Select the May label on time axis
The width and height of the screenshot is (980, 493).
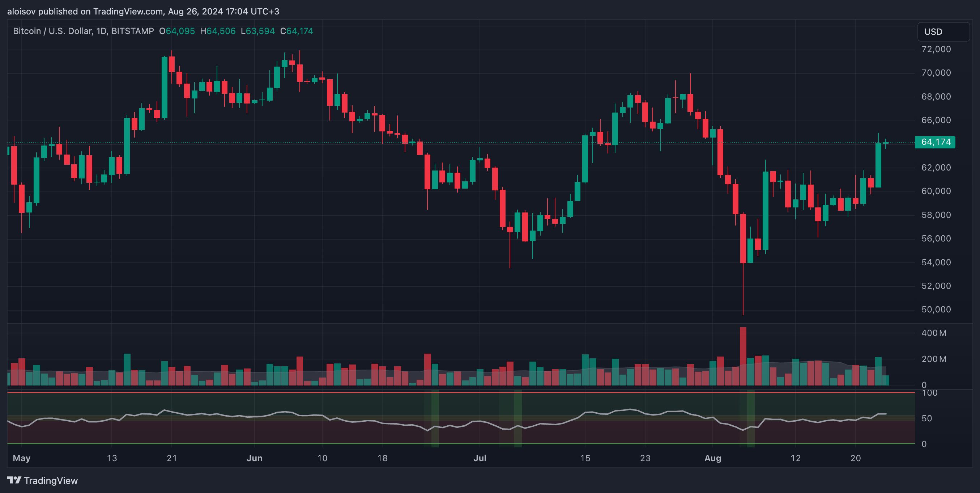click(x=21, y=458)
